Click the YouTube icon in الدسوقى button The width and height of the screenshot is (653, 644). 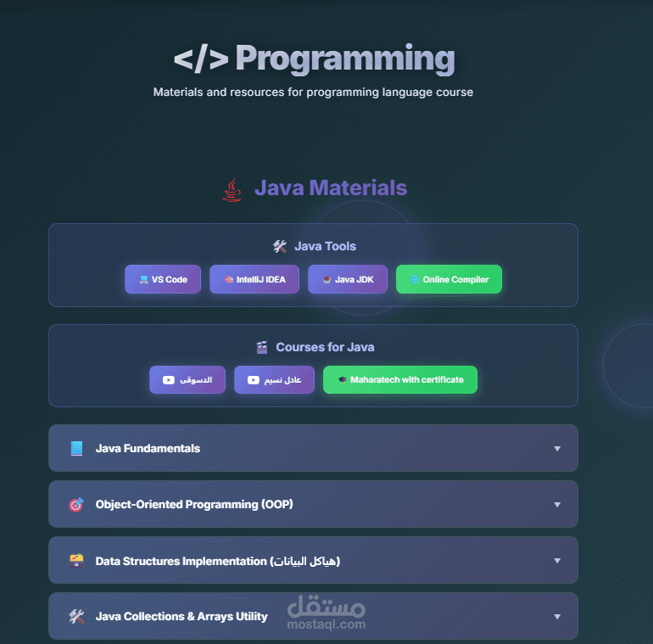coord(169,380)
